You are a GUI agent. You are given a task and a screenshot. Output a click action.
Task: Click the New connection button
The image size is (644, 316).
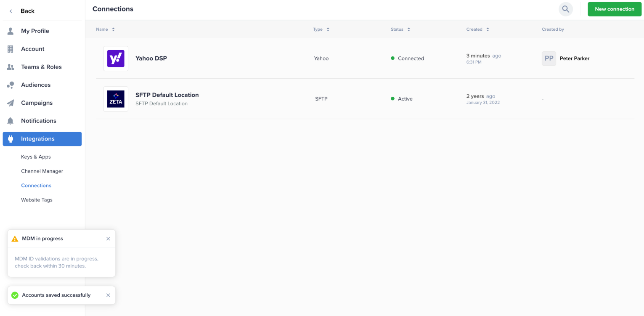(614, 9)
